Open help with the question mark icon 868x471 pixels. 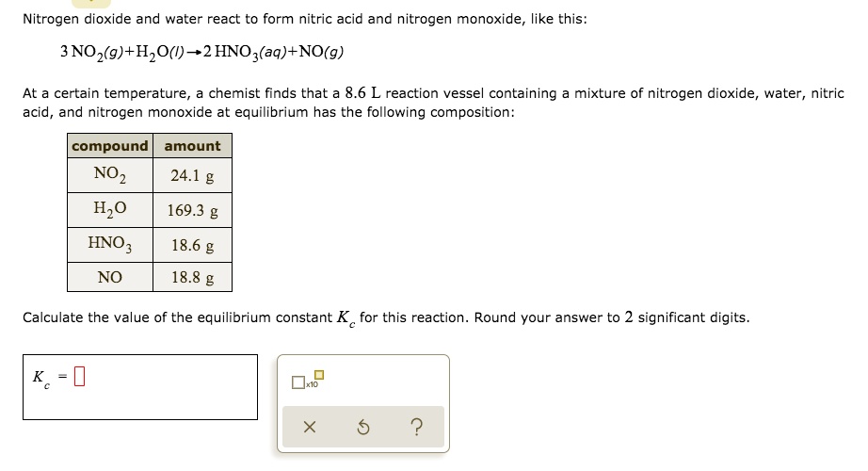point(417,429)
